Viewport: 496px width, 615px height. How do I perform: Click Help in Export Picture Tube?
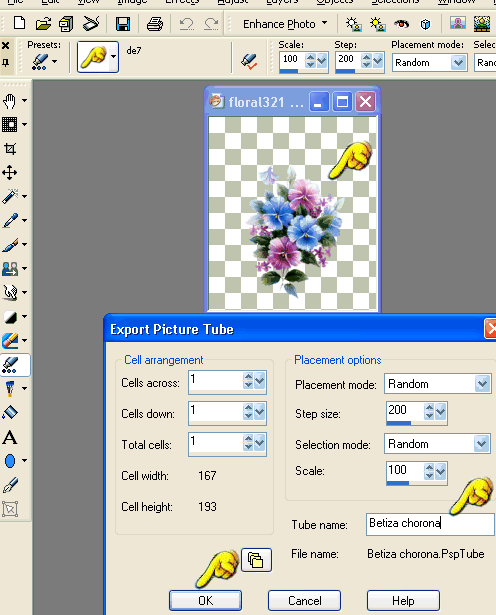tap(403, 600)
